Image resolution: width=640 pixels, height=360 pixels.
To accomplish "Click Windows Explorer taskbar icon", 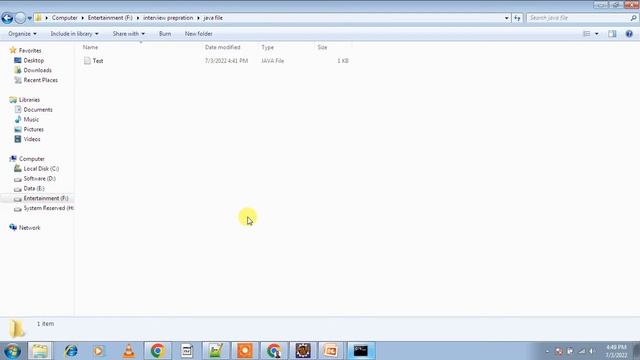I will tap(40, 351).
